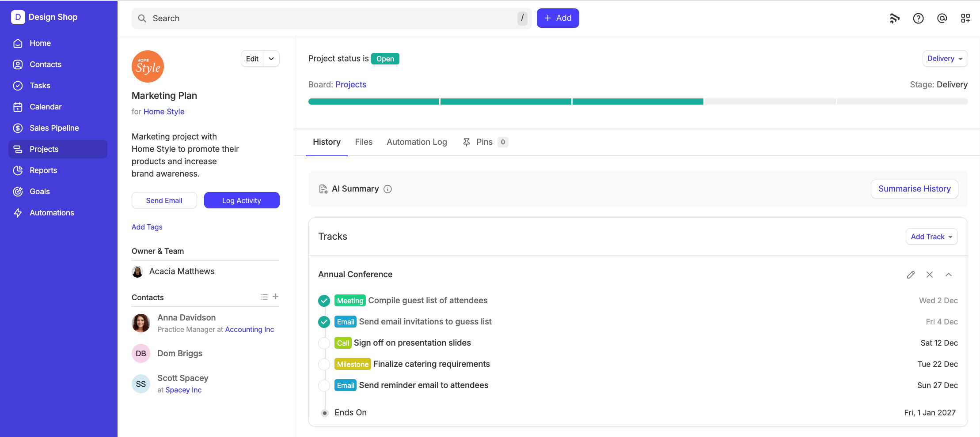Open the Pins tab

pyautogui.click(x=485, y=142)
